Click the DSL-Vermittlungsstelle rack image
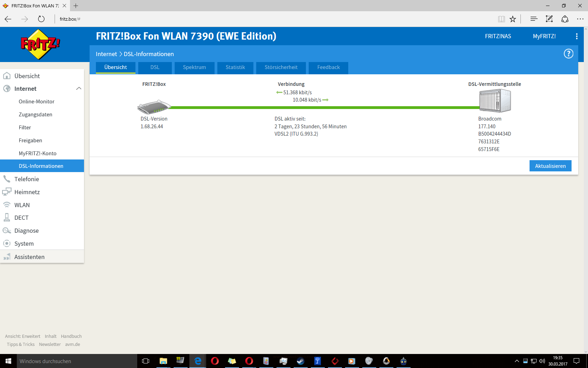588x368 pixels. click(495, 101)
